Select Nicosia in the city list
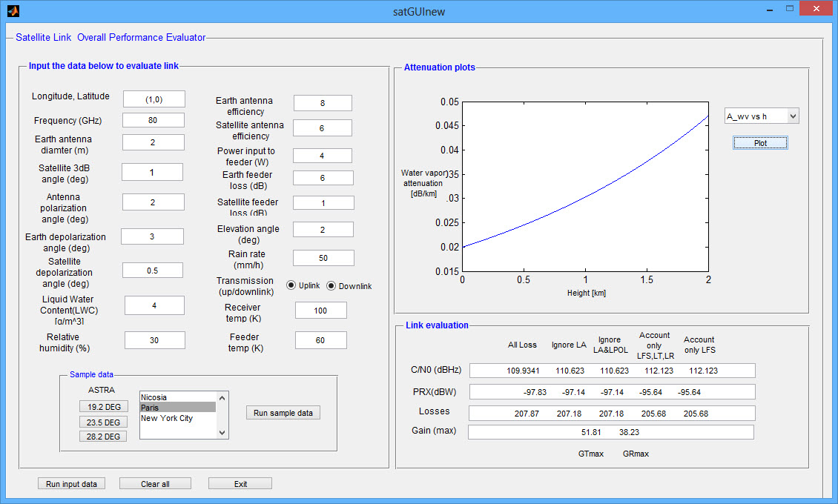 pos(178,397)
